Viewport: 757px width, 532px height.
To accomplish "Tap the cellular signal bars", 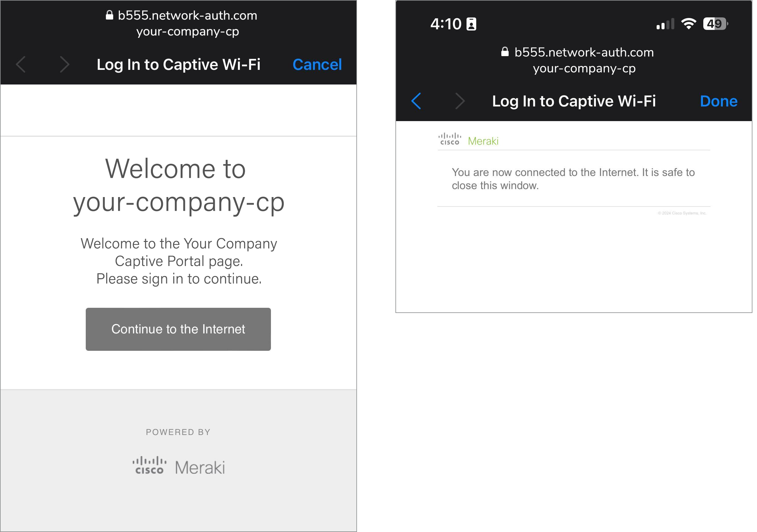I will [665, 24].
